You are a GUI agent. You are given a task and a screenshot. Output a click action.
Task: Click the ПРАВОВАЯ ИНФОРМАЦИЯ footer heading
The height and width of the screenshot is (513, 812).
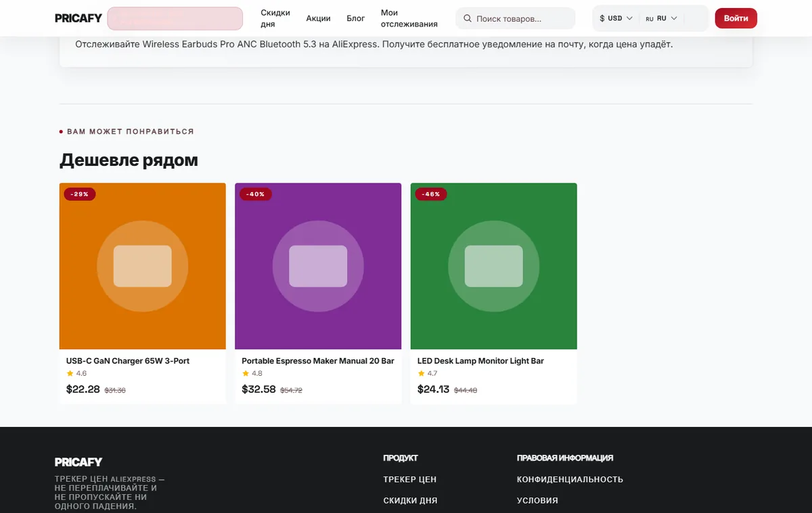point(565,458)
